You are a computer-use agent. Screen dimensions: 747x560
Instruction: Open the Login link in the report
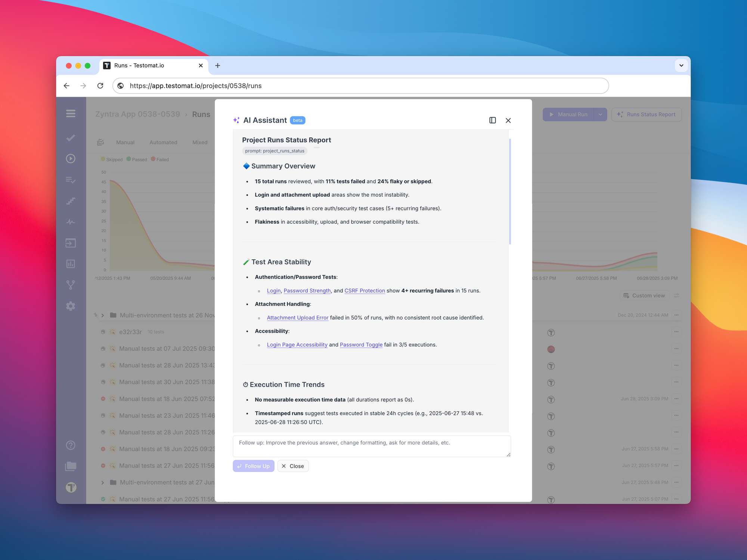point(274,291)
